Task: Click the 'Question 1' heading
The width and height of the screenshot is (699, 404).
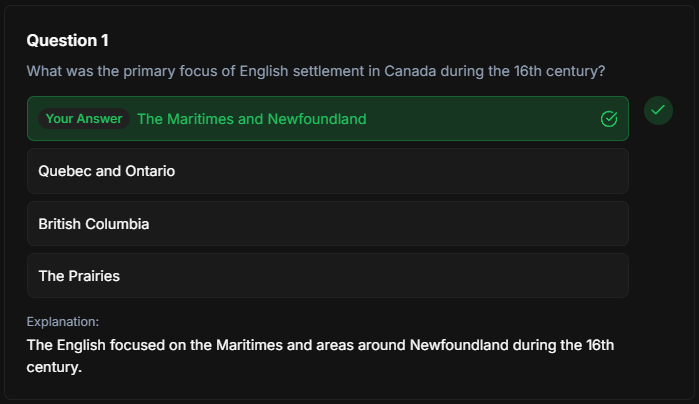Action: (x=67, y=41)
